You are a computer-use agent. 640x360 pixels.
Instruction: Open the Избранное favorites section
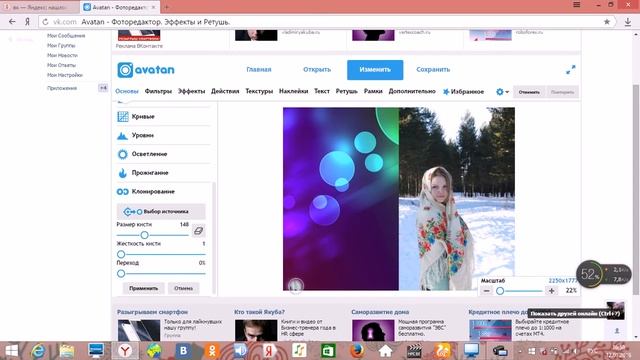point(463,92)
